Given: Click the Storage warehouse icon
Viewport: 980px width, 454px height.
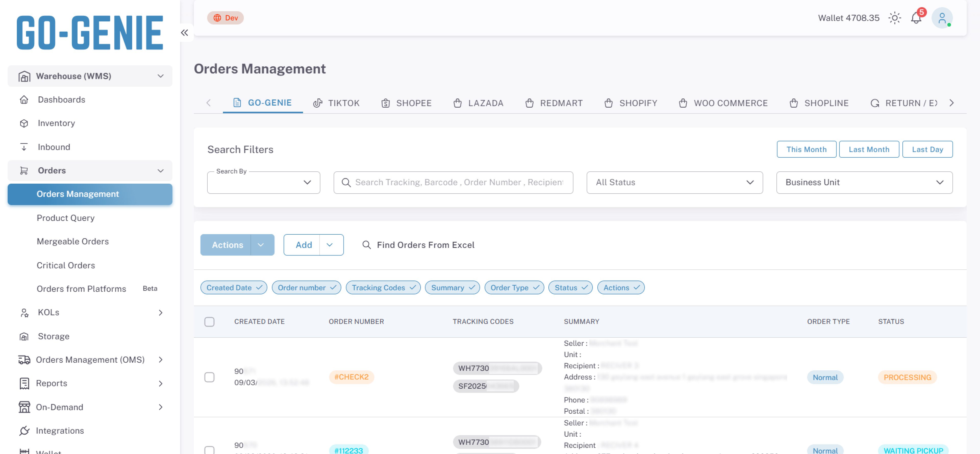Looking at the screenshot, I should click(x=24, y=336).
